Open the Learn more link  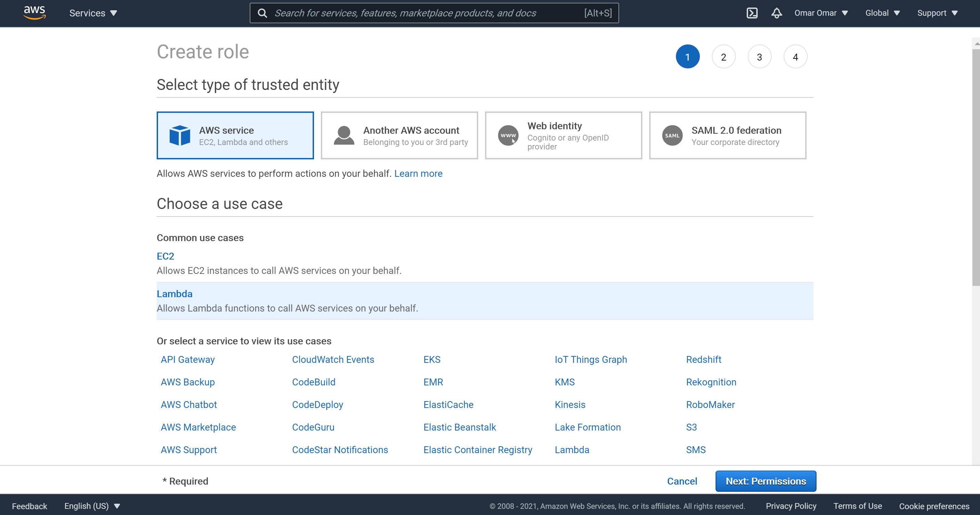click(x=418, y=173)
